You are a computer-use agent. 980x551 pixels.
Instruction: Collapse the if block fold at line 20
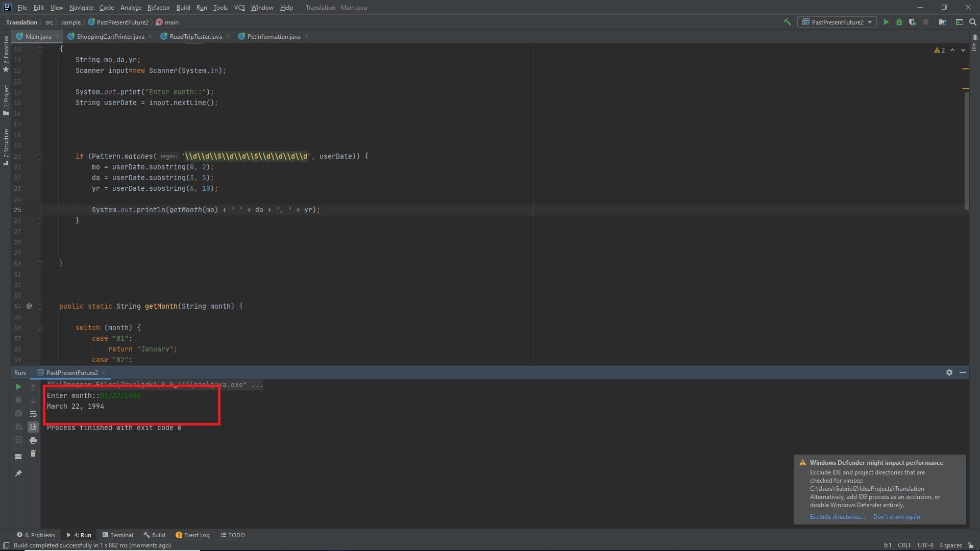[40, 157]
